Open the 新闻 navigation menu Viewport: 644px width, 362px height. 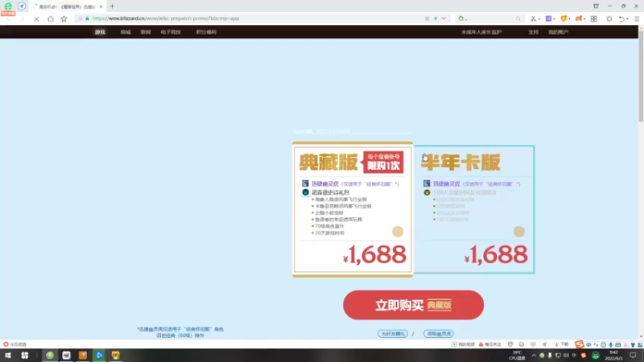146,32
